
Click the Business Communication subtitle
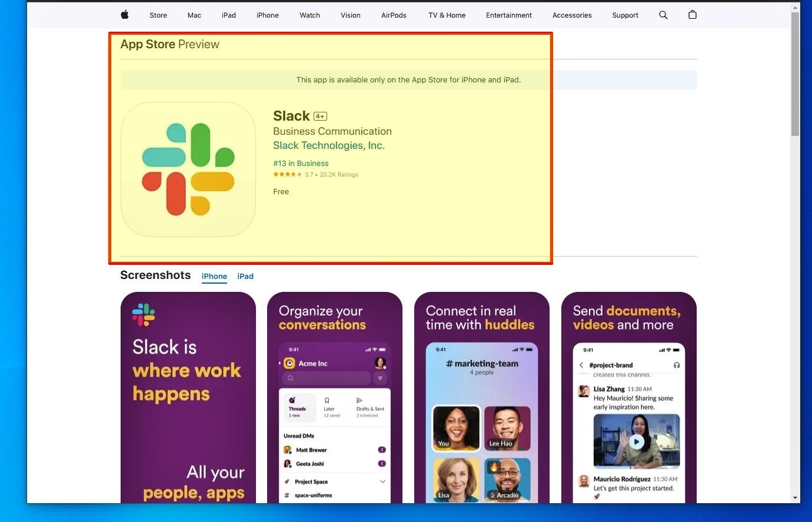click(332, 131)
